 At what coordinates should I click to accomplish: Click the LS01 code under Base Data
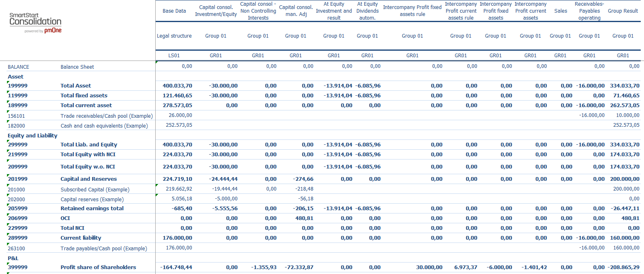pos(174,56)
